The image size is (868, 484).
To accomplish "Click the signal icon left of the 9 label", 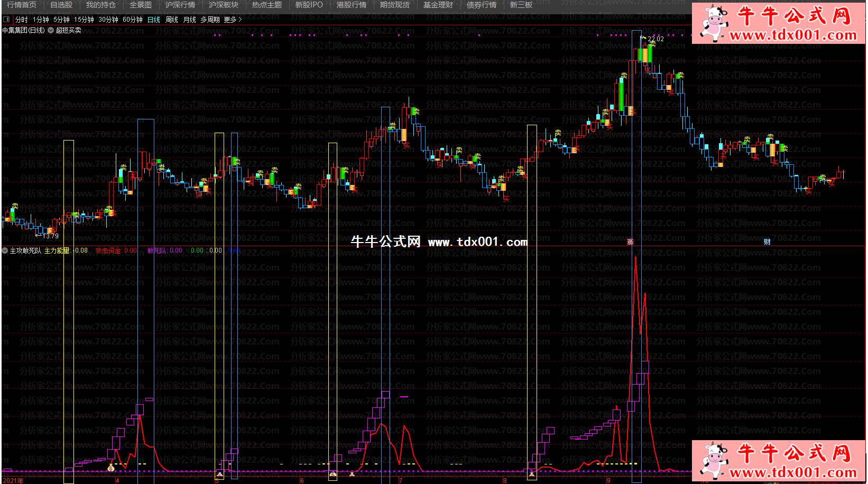I will (x=532, y=475).
